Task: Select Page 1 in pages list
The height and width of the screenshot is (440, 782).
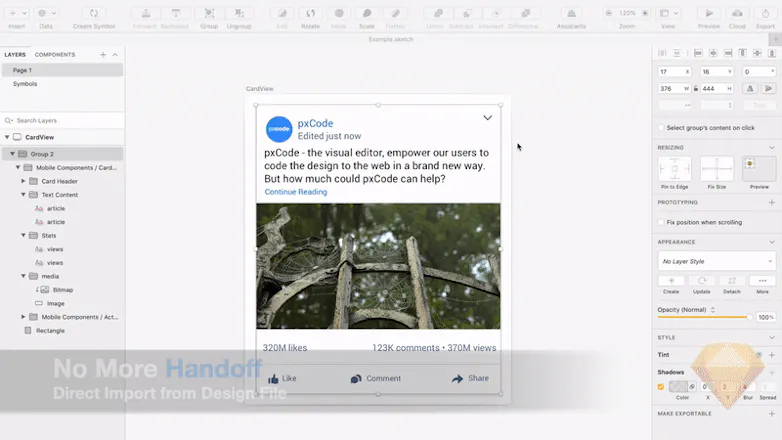Action: [x=62, y=70]
